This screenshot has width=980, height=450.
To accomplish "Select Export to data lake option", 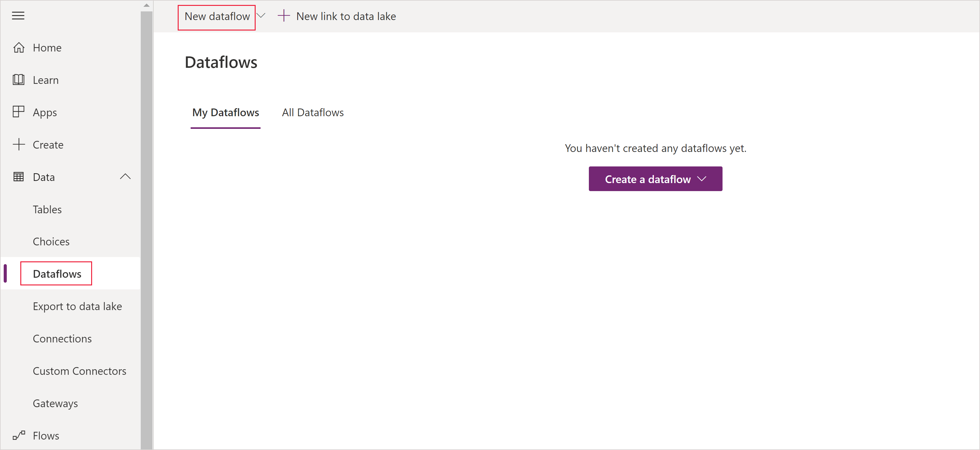I will pyautogui.click(x=77, y=306).
